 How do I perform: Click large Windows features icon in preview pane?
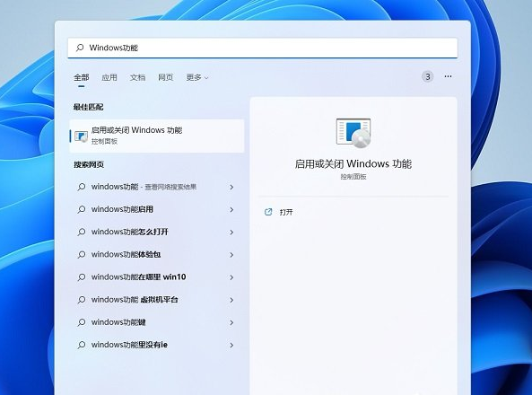click(x=353, y=133)
